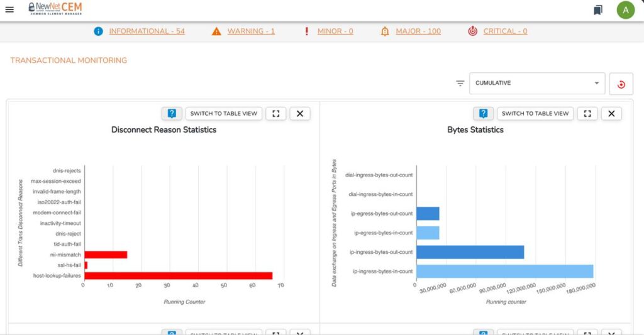Open the bookmarks icon in header
644x335 pixels.
(x=598, y=10)
